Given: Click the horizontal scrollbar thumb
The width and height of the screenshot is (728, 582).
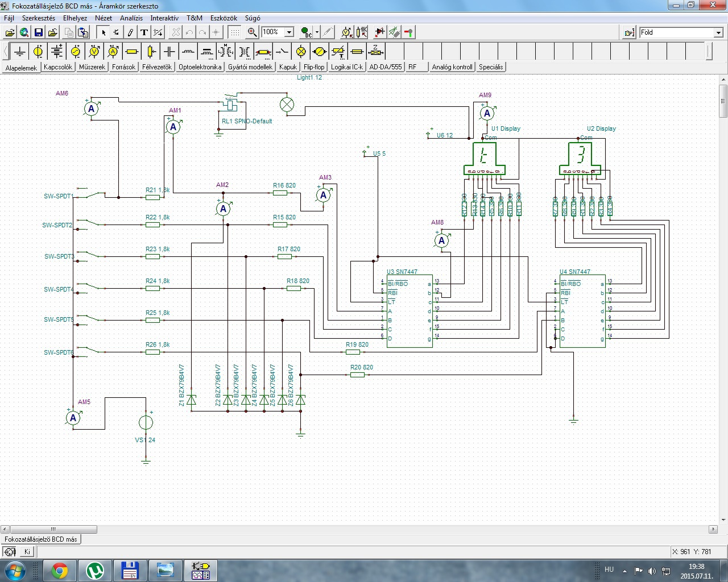Looking at the screenshot, I should point(53,529).
